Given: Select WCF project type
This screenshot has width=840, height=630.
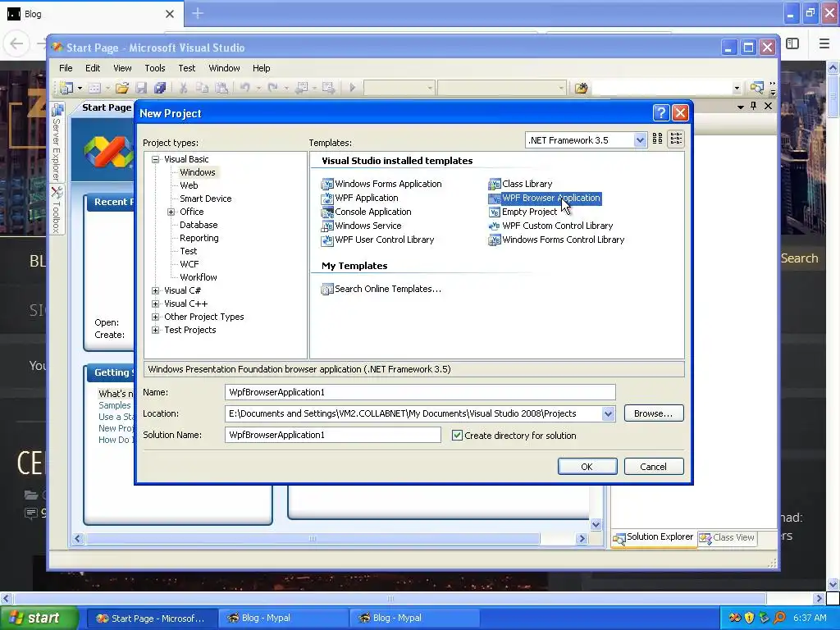Looking at the screenshot, I should pos(189,264).
